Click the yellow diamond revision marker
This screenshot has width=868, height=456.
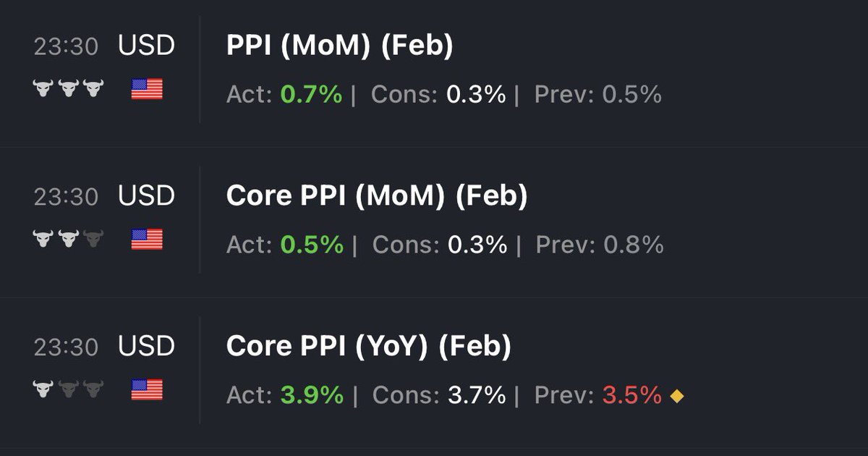tap(677, 396)
